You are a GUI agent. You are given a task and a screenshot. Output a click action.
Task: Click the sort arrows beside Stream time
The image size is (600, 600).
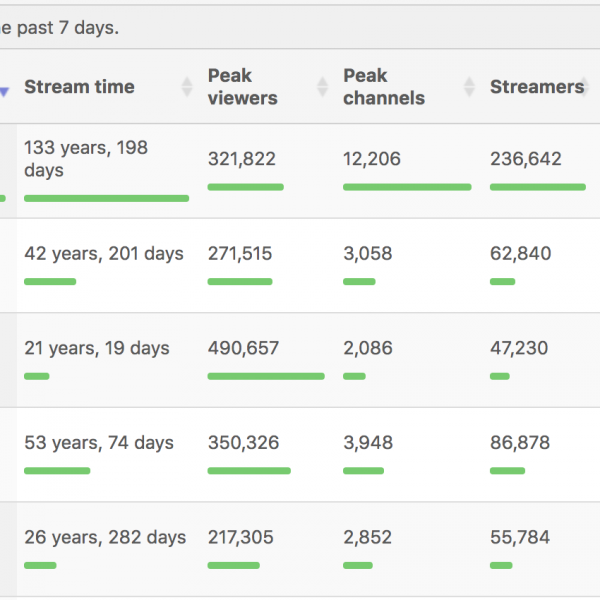[x=186, y=87]
